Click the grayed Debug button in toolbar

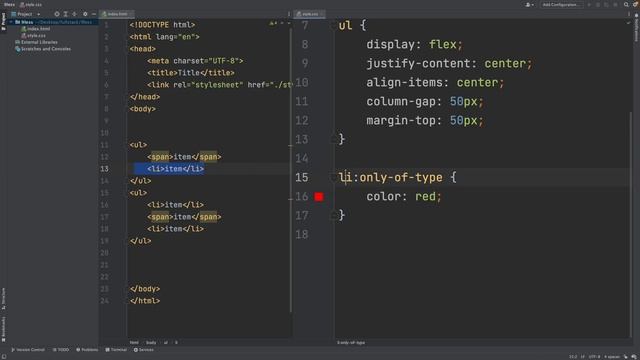[x=598, y=4]
